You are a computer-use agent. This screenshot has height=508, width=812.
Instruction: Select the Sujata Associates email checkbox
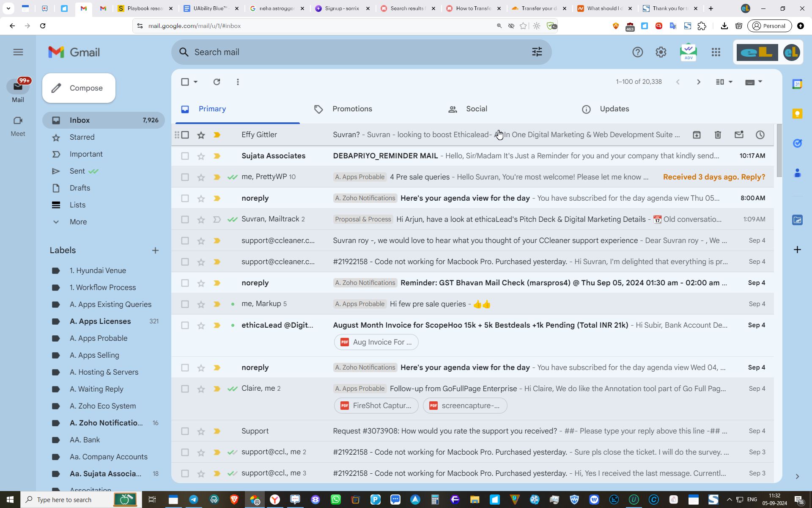[x=185, y=156]
